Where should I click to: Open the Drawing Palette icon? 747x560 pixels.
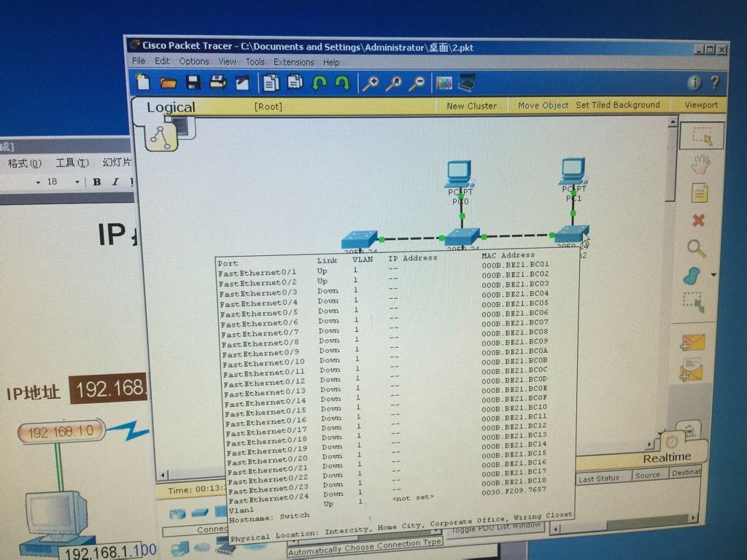click(x=444, y=83)
